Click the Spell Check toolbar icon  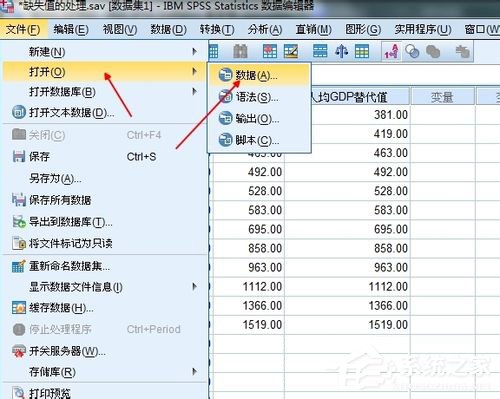pos(463,52)
